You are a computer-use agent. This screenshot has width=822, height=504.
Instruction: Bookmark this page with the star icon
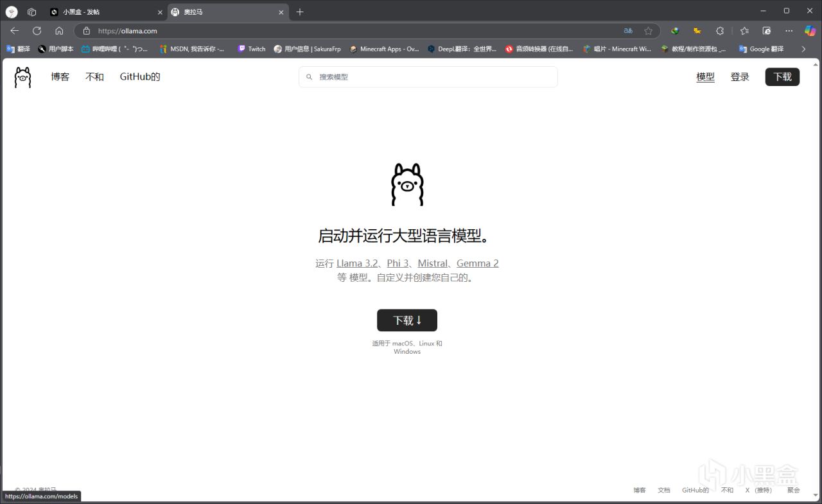coord(649,31)
